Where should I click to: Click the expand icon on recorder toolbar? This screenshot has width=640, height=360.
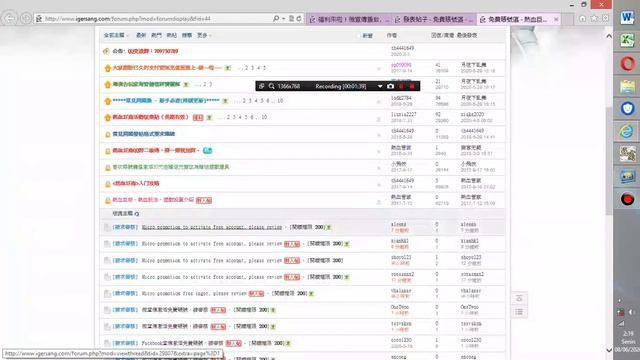click(x=262, y=86)
